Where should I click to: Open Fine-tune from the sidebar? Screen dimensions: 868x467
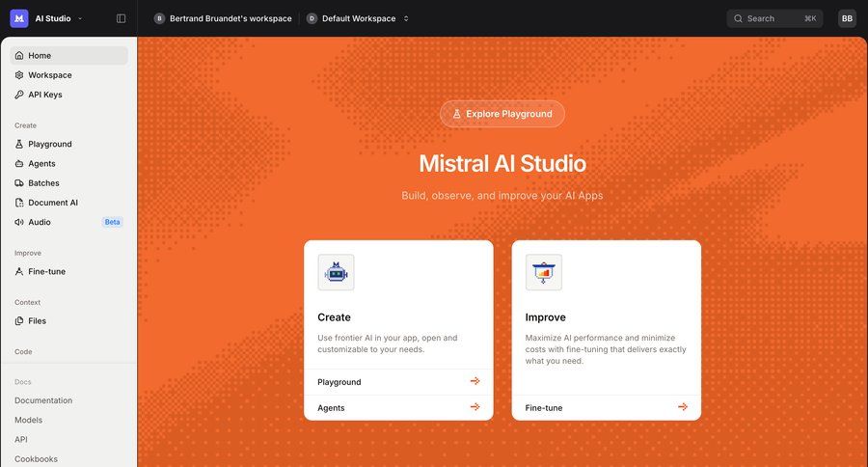(x=68, y=271)
